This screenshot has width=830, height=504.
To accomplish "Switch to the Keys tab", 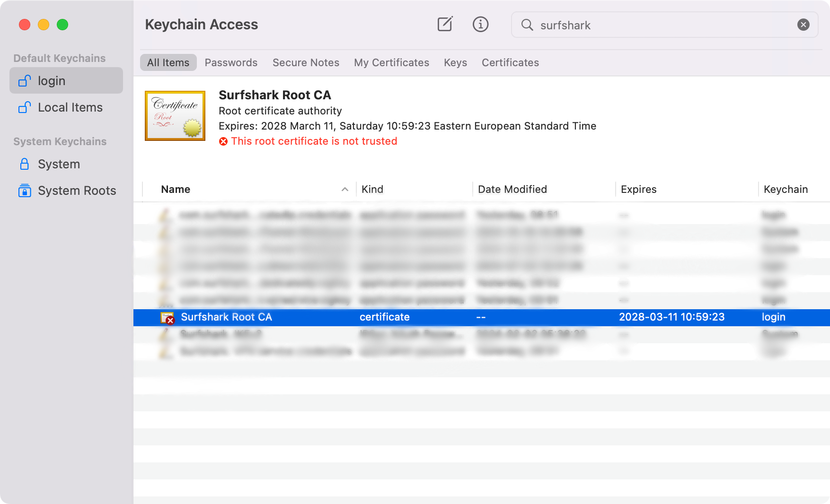I will point(455,62).
